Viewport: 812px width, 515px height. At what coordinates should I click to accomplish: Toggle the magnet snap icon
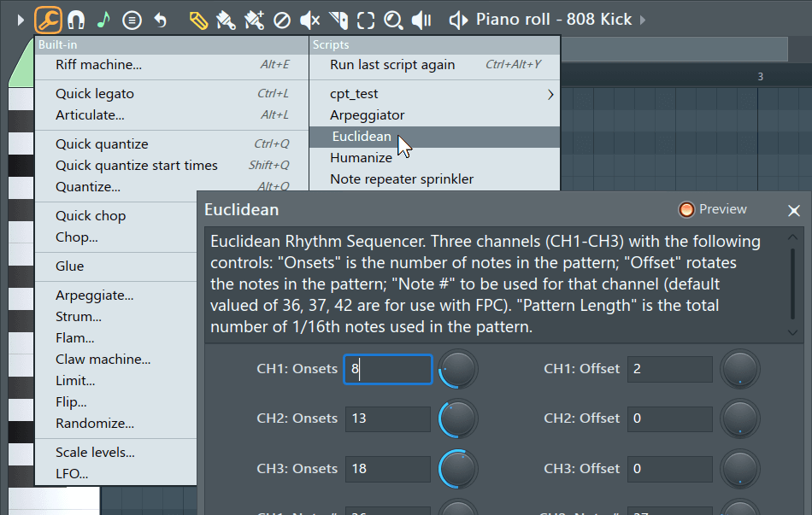click(x=76, y=19)
